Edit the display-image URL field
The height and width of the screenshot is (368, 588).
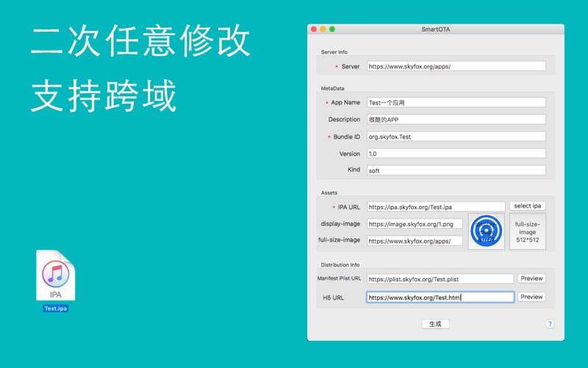coord(415,224)
